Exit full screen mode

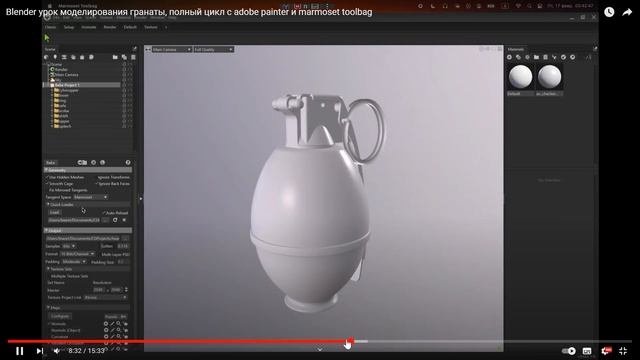coord(623,351)
